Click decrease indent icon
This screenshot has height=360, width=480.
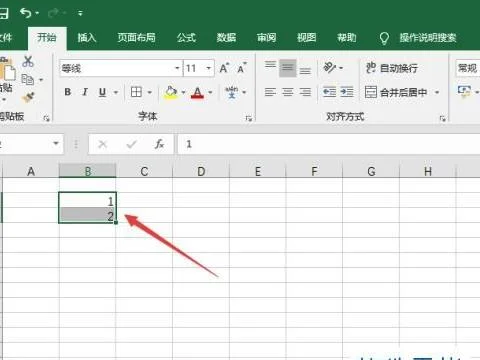tap(329, 92)
